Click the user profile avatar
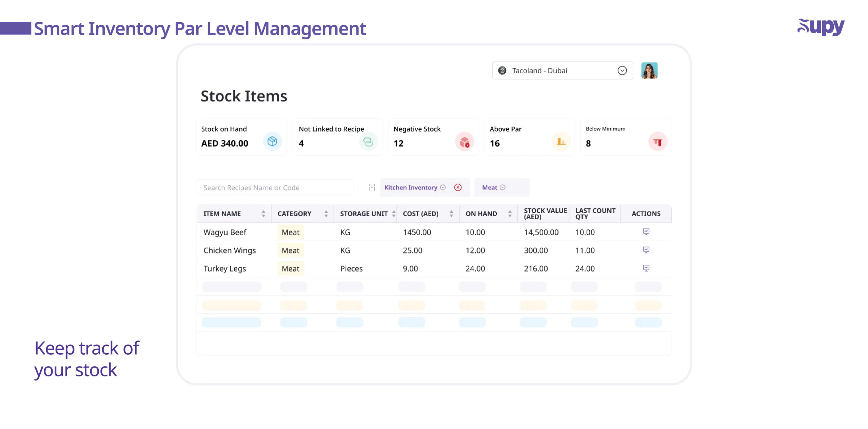Screen dimensions: 868x429 point(649,71)
